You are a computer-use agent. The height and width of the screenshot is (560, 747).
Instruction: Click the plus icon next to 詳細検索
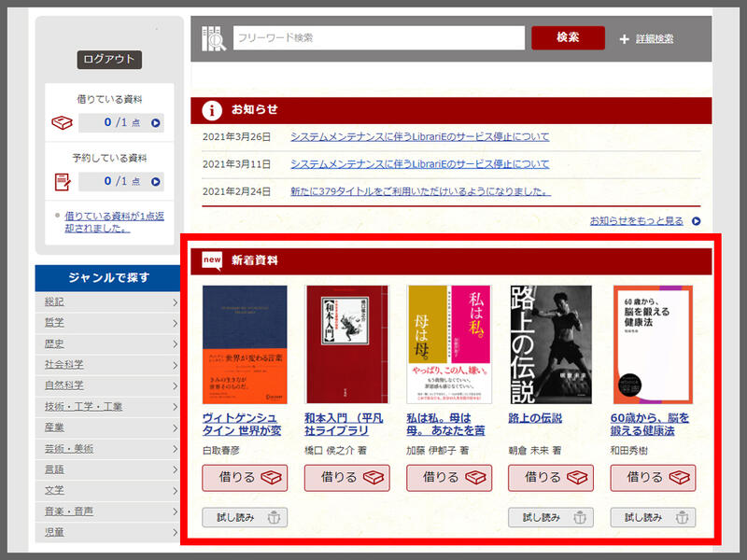625,39
